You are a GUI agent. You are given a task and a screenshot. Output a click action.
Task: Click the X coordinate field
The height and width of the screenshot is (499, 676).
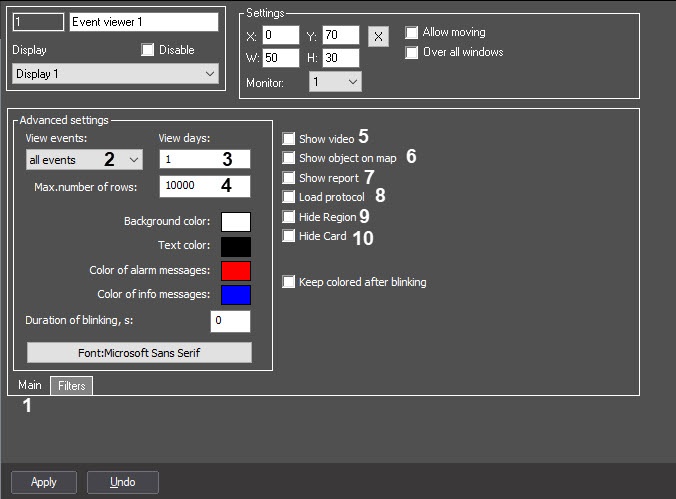click(281, 35)
